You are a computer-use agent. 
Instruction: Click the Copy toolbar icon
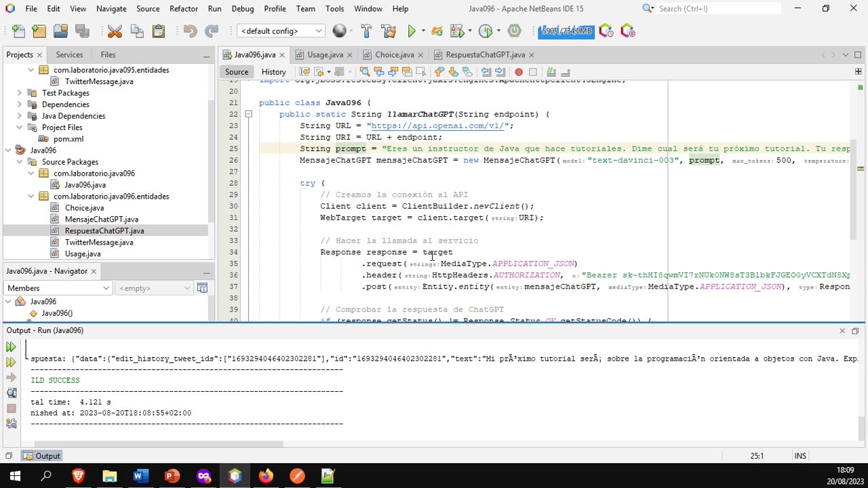click(x=136, y=31)
